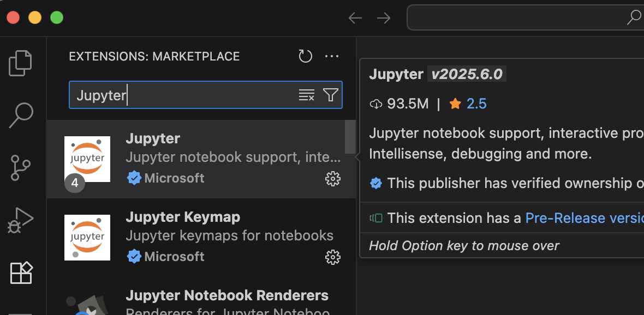This screenshot has width=644, height=315.
Task: Select the Jupyter extension logo thumbnail
Action: click(87, 159)
